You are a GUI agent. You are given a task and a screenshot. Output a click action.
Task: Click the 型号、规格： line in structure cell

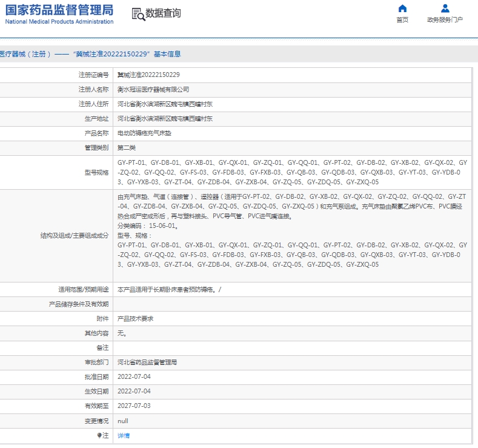pos(134,235)
